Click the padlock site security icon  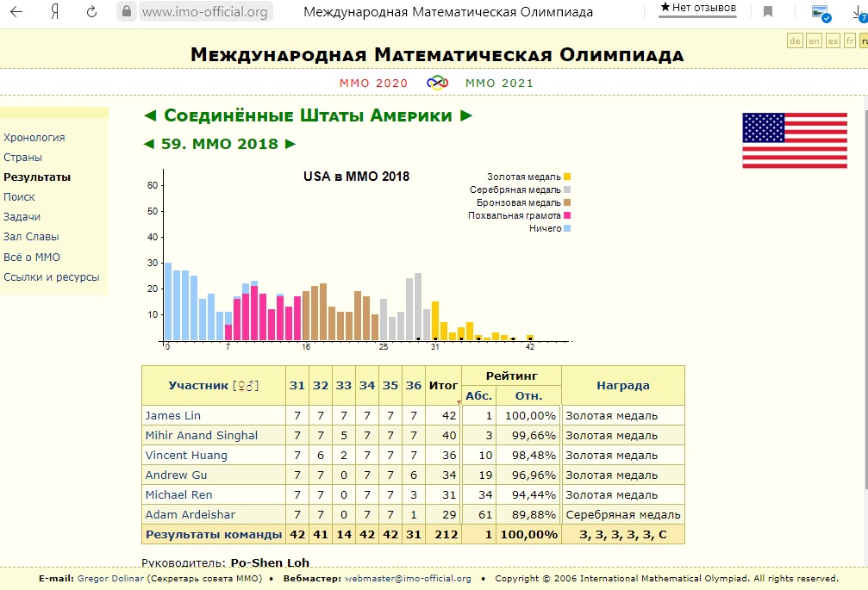[x=127, y=11]
